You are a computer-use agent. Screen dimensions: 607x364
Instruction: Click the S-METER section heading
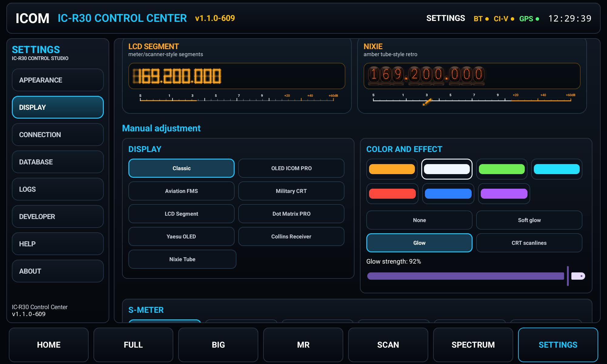(146, 310)
